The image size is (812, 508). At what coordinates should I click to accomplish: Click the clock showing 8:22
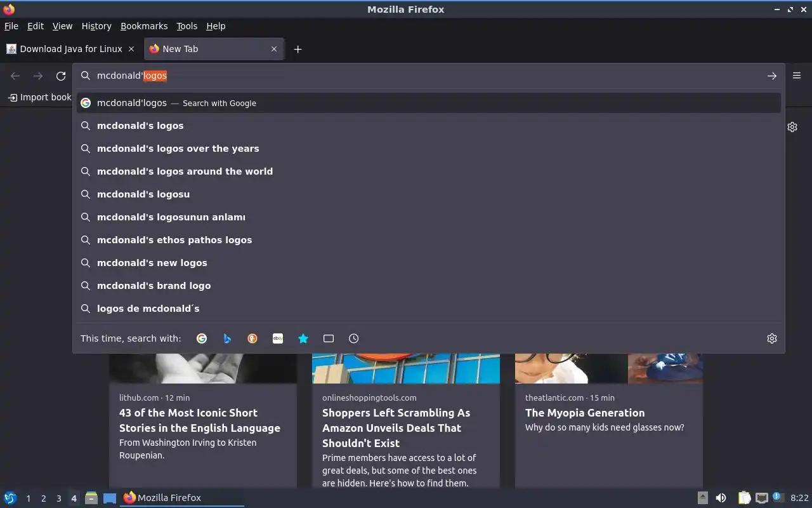pyautogui.click(x=799, y=498)
